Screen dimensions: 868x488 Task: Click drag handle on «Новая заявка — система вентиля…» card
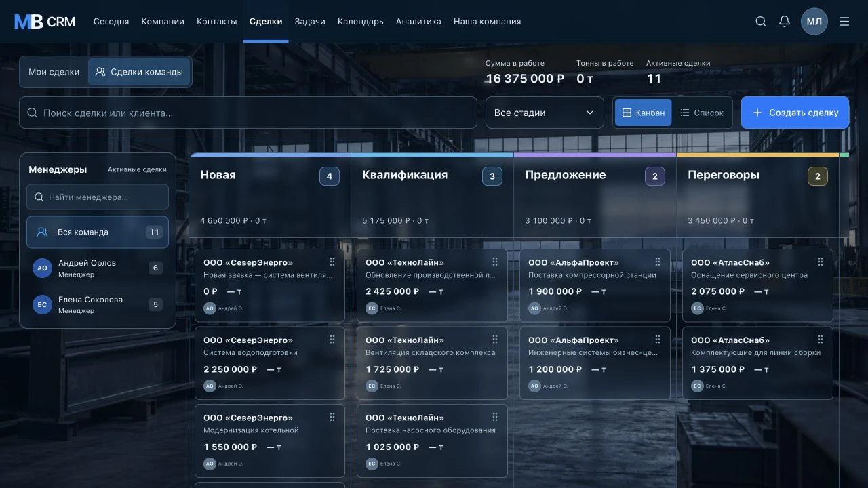pyautogui.click(x=332, y=262)
